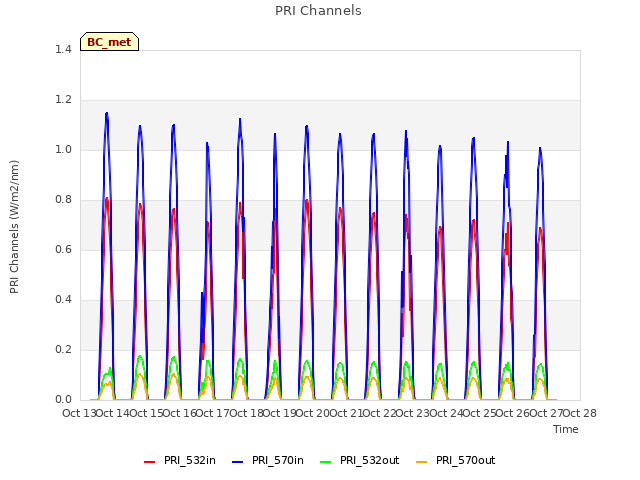Click the 1.0 y-axis tick label
Image resolution: width=640 pixels, height=480 pixels.
[x=63, y=150]
